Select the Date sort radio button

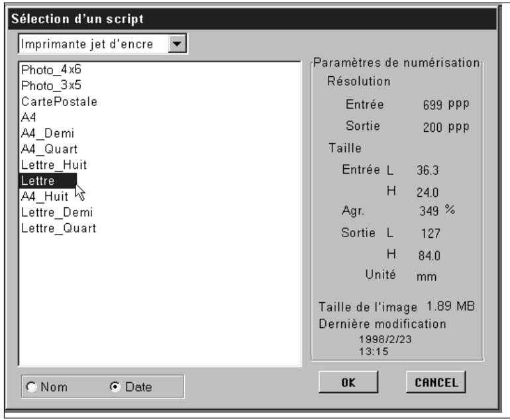click(115, 387)
